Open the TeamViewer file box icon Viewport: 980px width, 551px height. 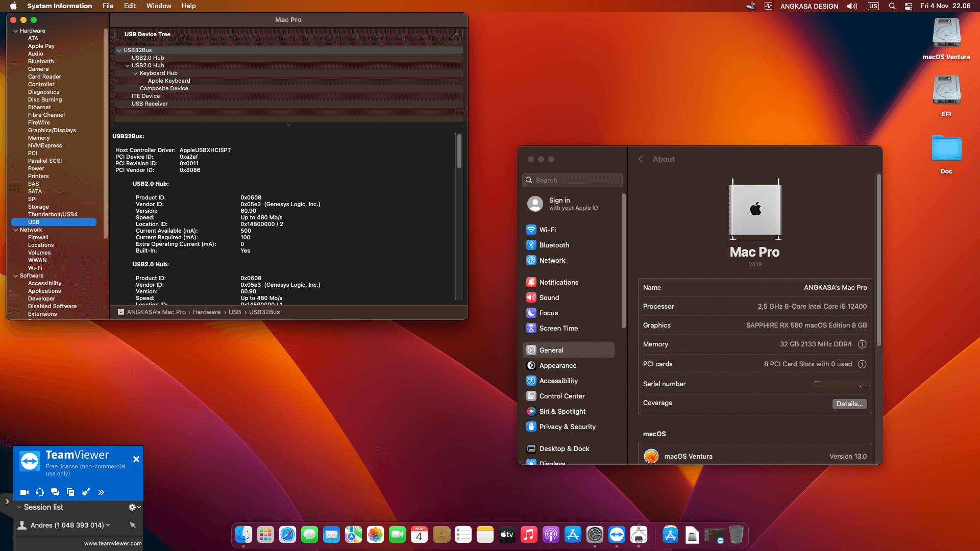tap(70, 492)
